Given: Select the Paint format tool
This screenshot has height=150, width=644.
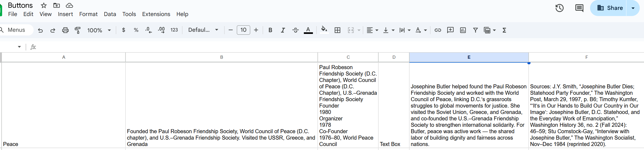Looking at the screenshot, I should [77, 30].
